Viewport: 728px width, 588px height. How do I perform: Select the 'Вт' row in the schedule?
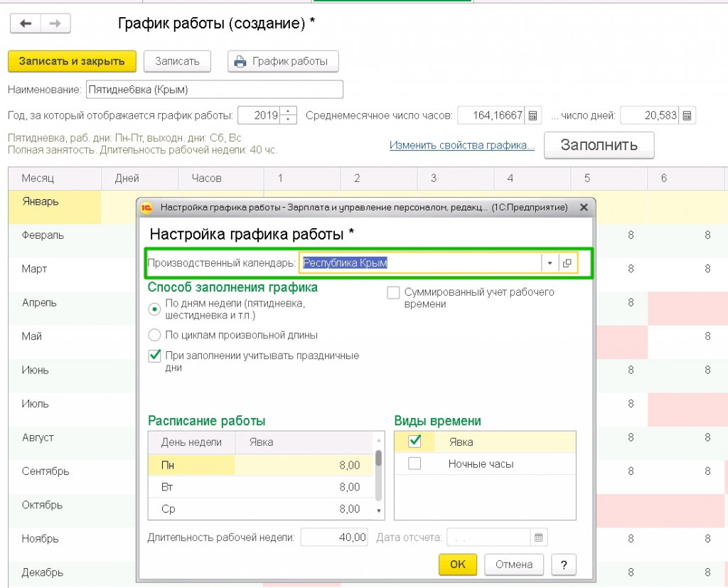point(260,487)
